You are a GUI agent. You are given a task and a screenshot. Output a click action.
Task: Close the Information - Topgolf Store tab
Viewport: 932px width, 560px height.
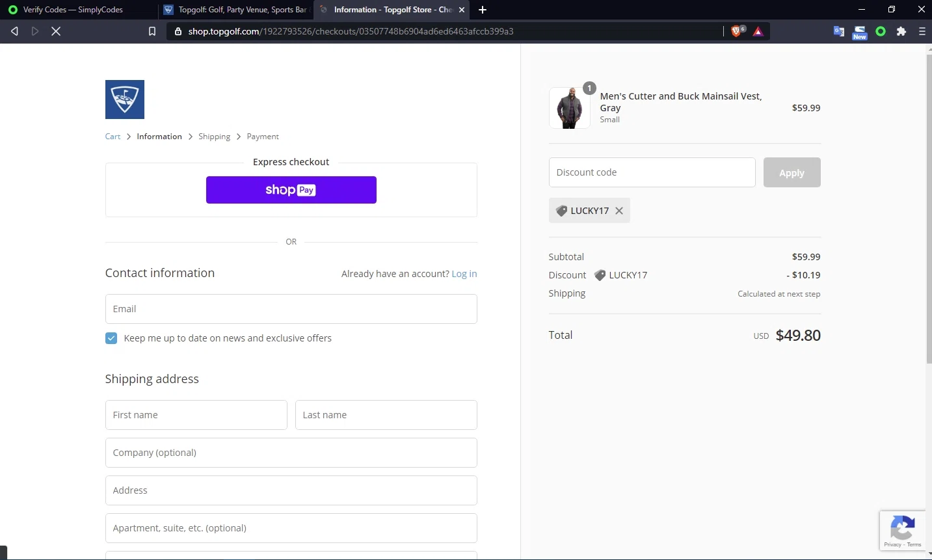click(462, 10)
